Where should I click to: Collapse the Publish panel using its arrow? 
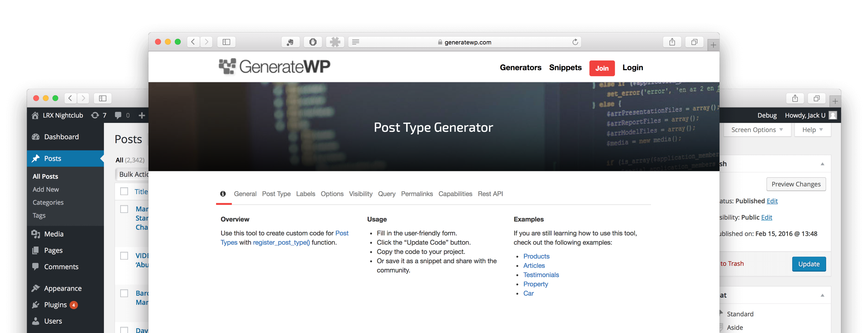pyautogui.click(x=822, y=164)
